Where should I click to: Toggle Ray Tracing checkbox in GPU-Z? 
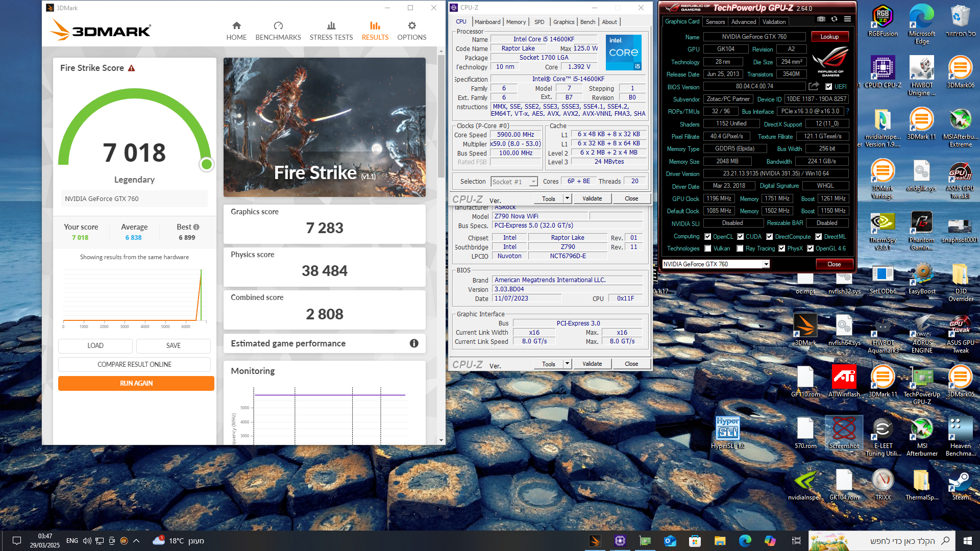coord(740,248)
